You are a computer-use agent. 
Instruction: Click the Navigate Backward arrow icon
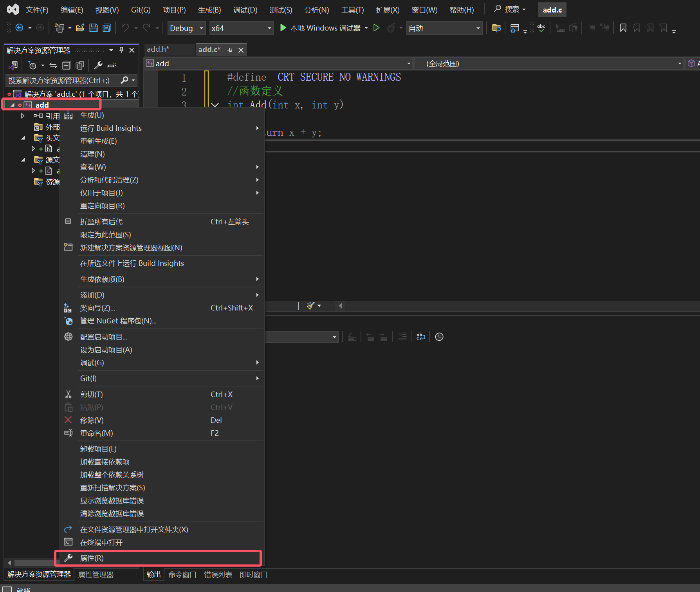tap(19, 28)
